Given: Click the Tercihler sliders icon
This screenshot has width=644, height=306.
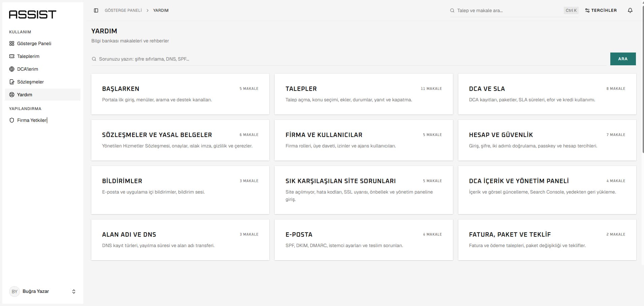Looking at the screenshot, I should click(x=587, y=10).
